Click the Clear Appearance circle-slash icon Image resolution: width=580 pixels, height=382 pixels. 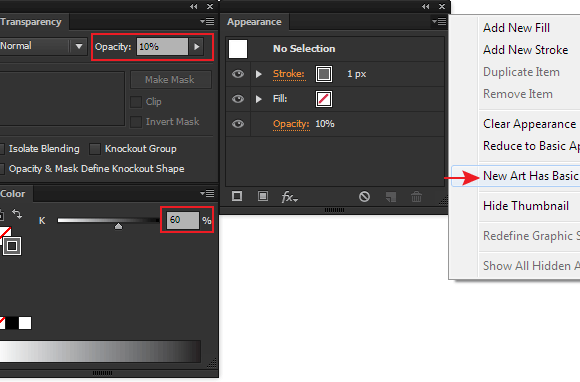364,196
